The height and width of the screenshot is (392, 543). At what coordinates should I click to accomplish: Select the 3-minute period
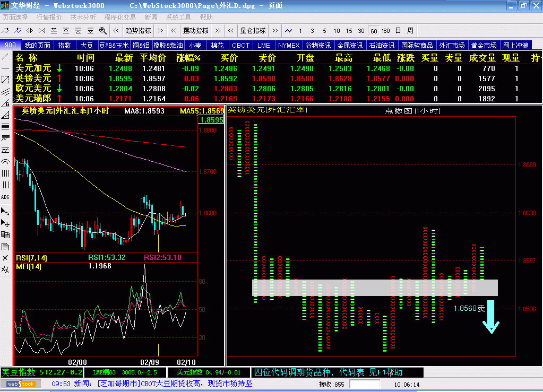pos(312,31)
